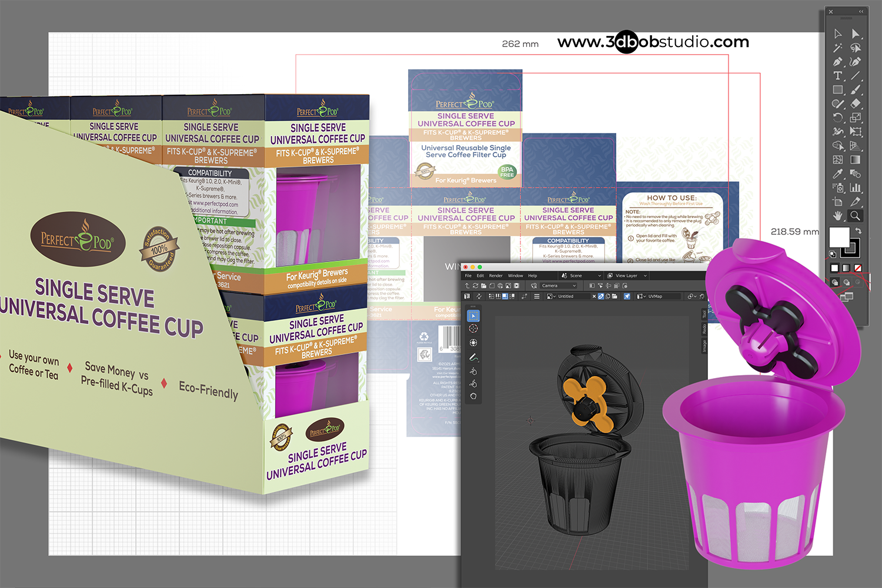Pick the Eyedropper tool
The height and width of the screenshot is (588, 882).
tap(837, 173)
